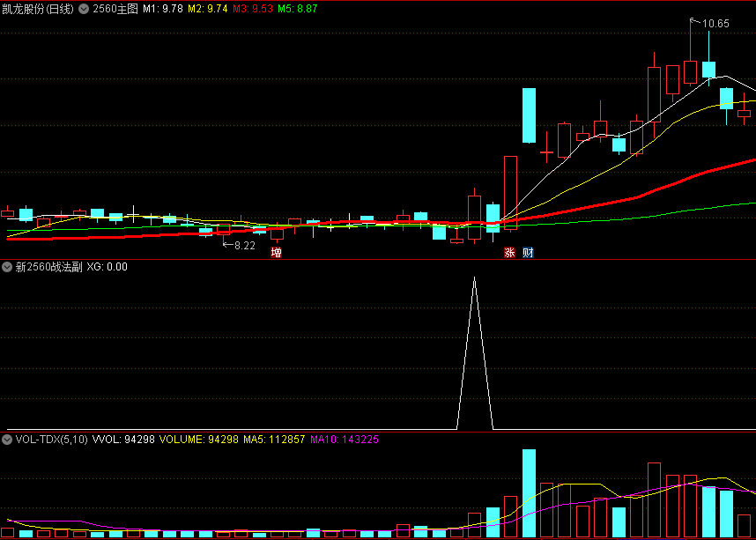Click the 凯龙股份(日线) title text
756x540 pixels.
click(x=38, y=9)
